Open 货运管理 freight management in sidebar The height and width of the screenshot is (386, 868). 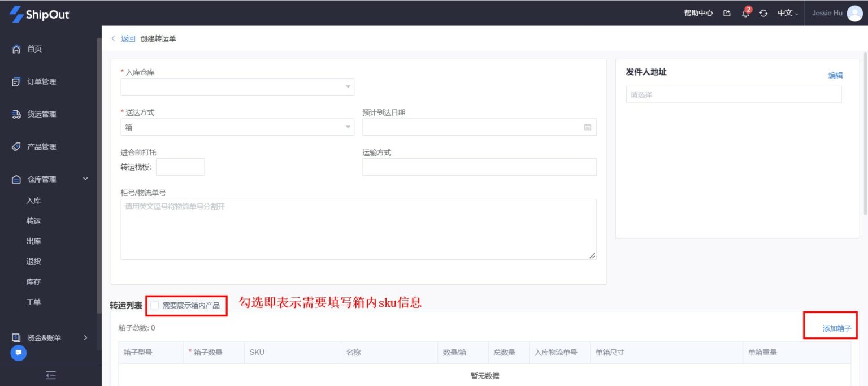click(18, 114)
